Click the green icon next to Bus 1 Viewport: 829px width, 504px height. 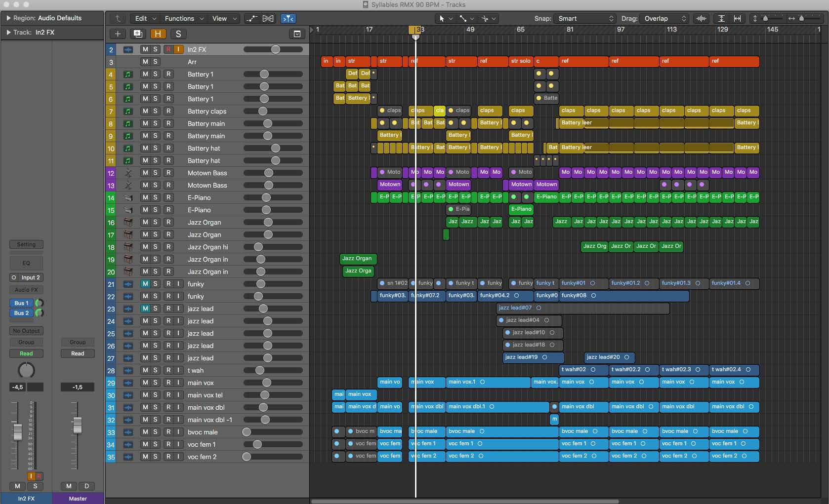[x=39, y=303]
